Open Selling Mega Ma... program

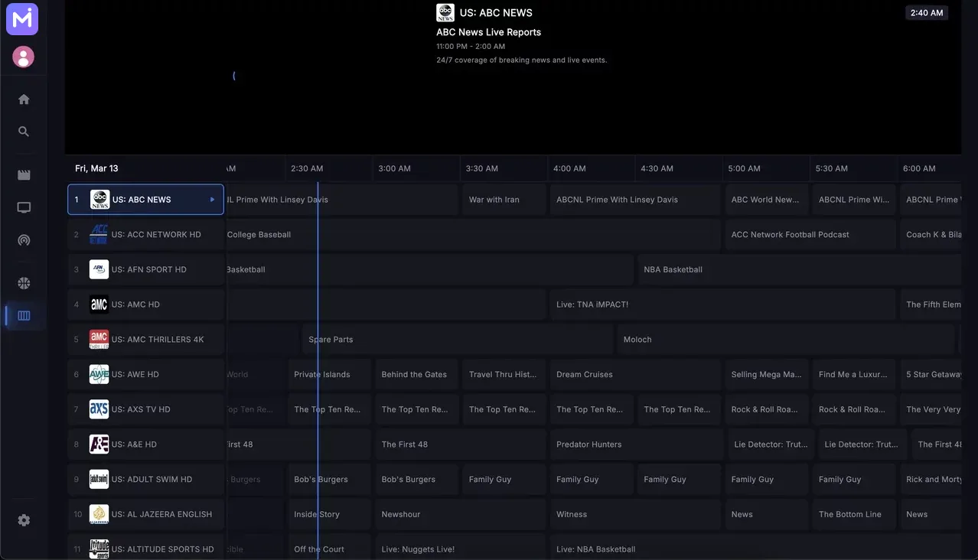point(765,374)
